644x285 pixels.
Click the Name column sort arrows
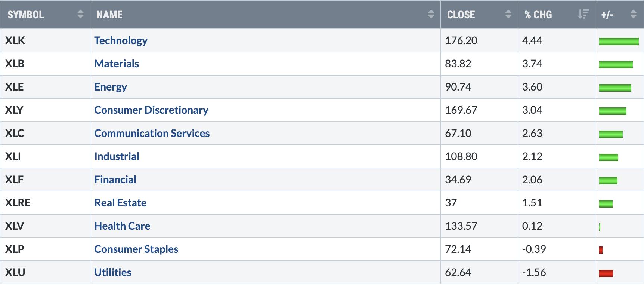point(431,15)
